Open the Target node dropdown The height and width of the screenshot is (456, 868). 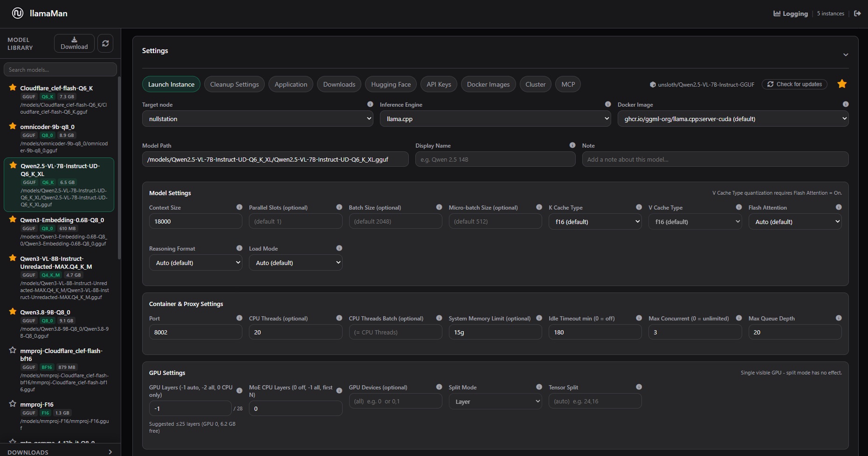click(257, 119)
